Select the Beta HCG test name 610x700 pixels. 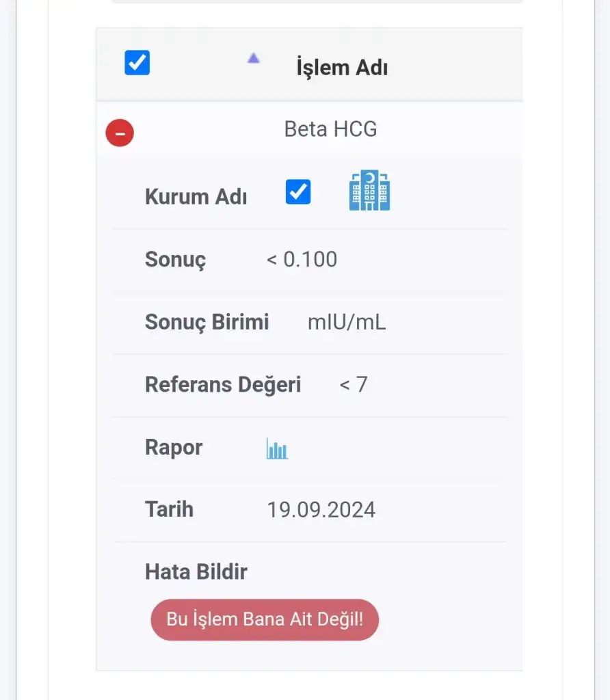[330, 129]
